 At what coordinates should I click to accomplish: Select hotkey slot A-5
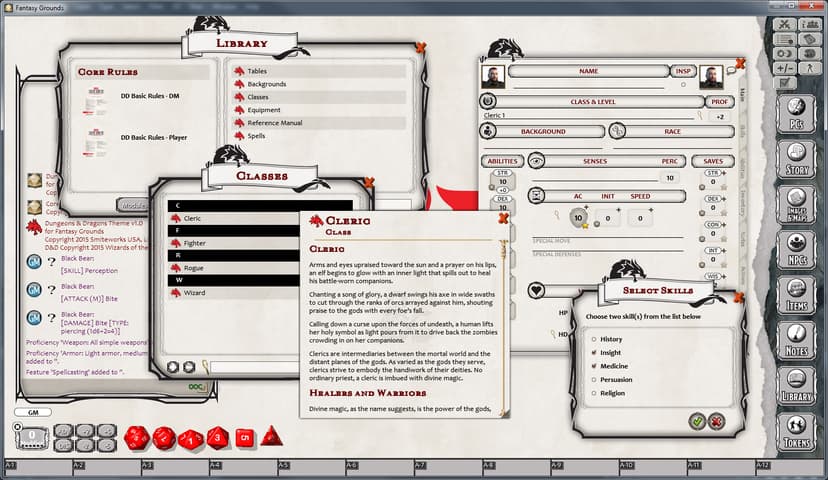(x=311, y=468)
